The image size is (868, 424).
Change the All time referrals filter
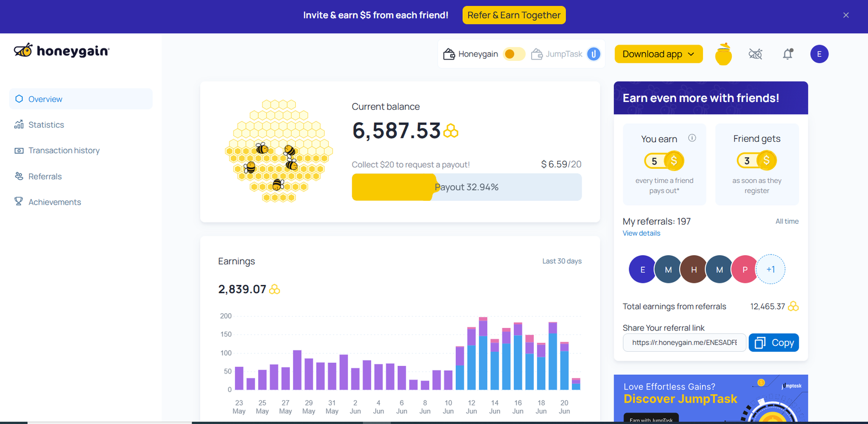[x=787, y=222]
